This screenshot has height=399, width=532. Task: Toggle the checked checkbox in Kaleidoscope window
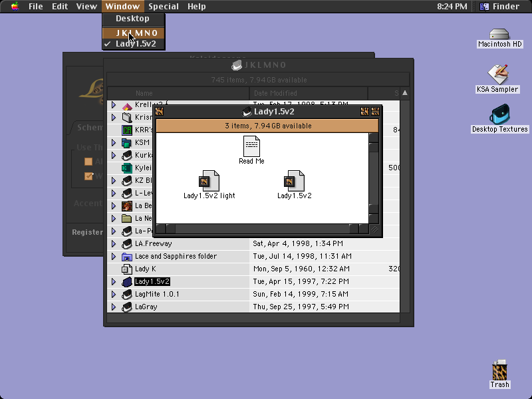pos(88,176)
